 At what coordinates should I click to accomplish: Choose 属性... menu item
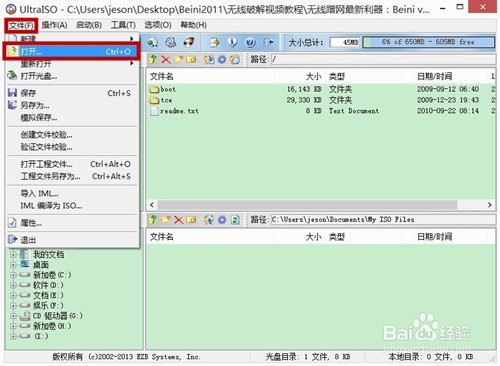coord(72,223)
